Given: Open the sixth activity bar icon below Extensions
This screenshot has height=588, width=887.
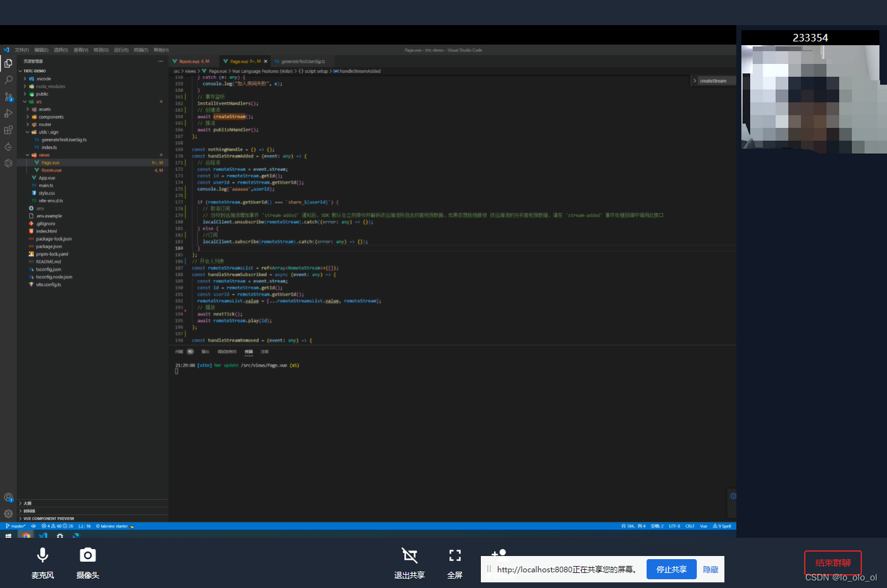Looking at the screenshot, I should (8, 147).
